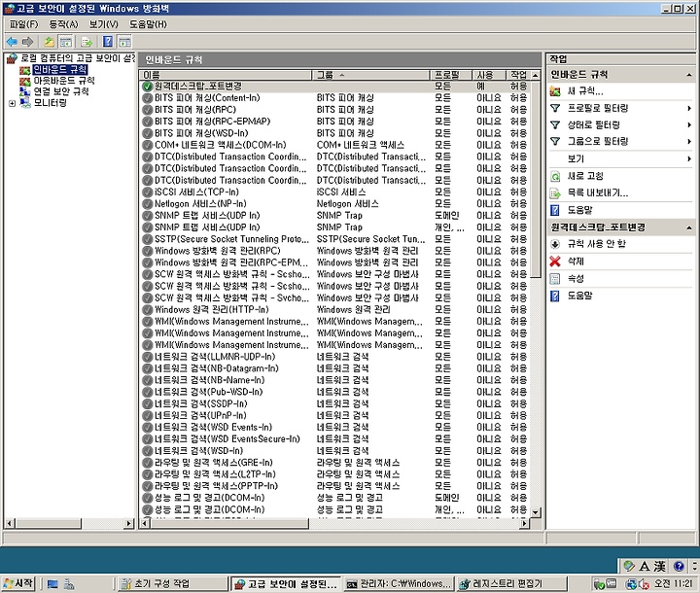This screenshot has width=700, height=593.
Task: Click the 상태로 필터링 funnel icon
Action: click(555, 125)
